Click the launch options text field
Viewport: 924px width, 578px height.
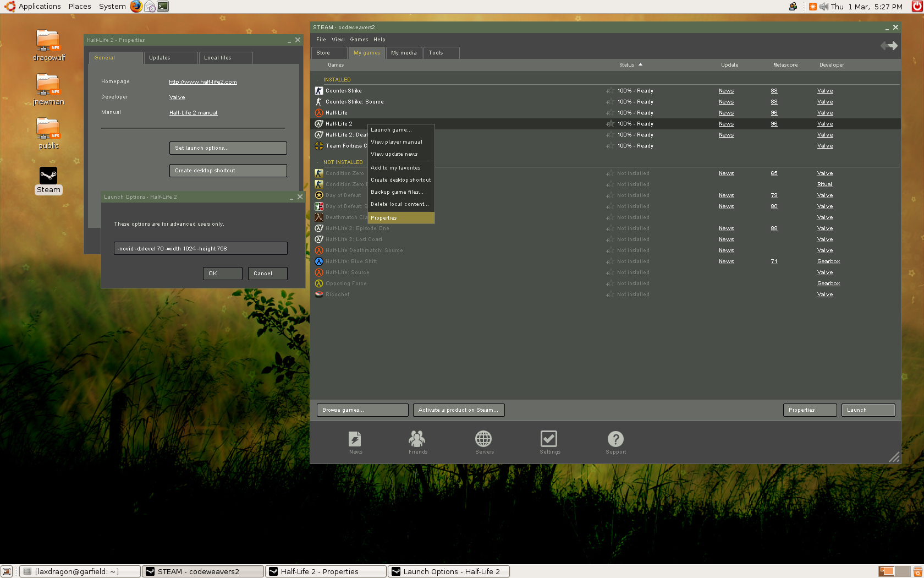point(200,248)
